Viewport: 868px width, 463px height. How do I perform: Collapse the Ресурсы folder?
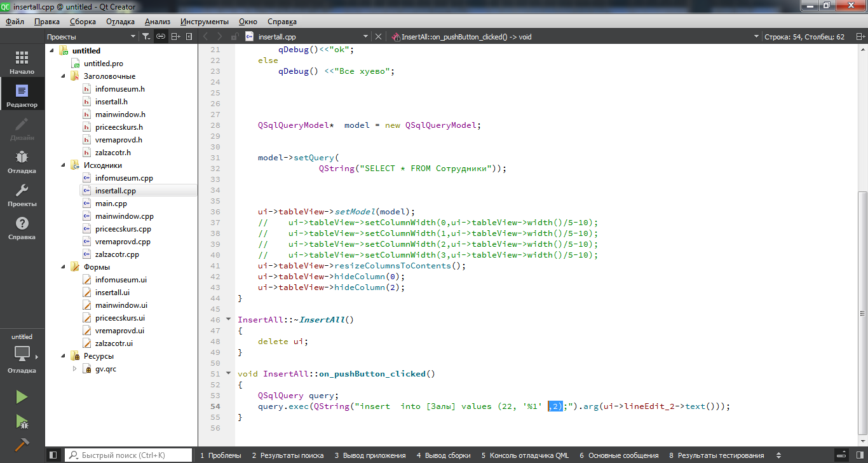click(63, 356)
